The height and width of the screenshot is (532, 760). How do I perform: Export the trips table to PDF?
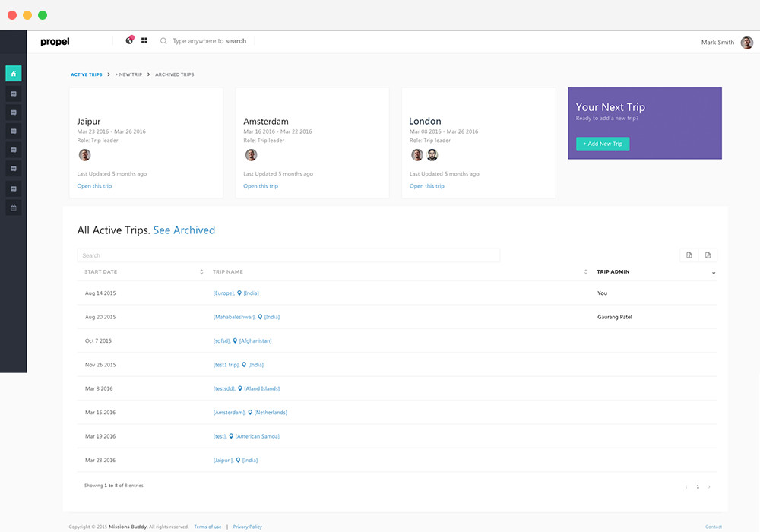point(708,255)
